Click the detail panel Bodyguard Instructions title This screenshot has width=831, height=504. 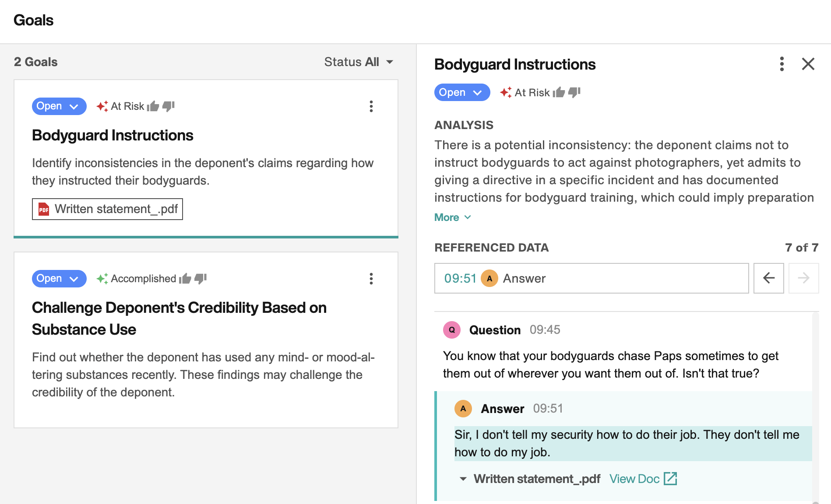pyautogui.click(x=515, y=64)
